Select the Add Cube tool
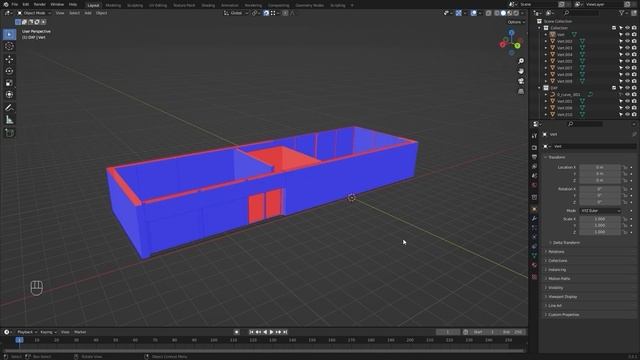640x360 pixels. (9, 133)
